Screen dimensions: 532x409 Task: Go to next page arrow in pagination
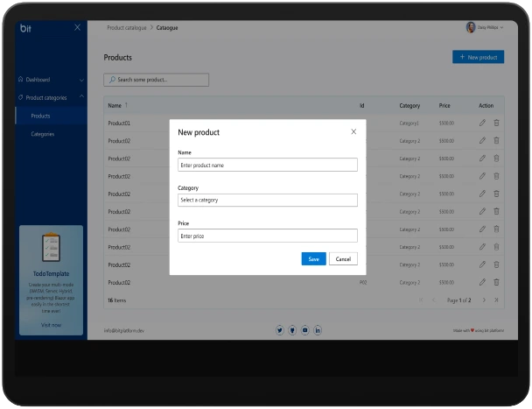pos(484,300)
